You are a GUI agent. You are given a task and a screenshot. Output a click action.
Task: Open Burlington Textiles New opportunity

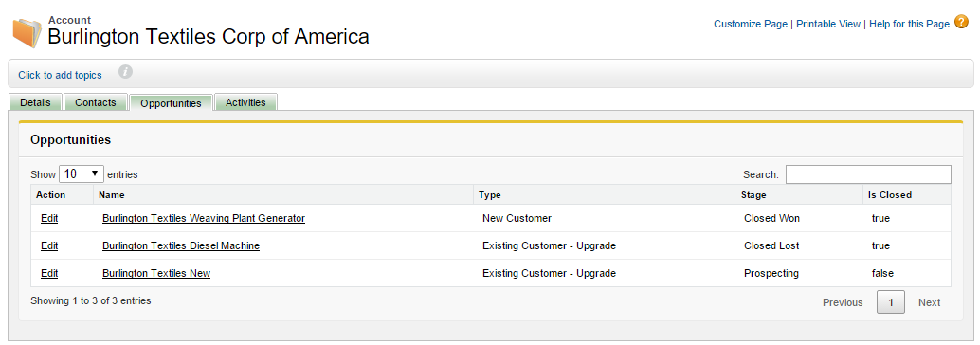156,273
